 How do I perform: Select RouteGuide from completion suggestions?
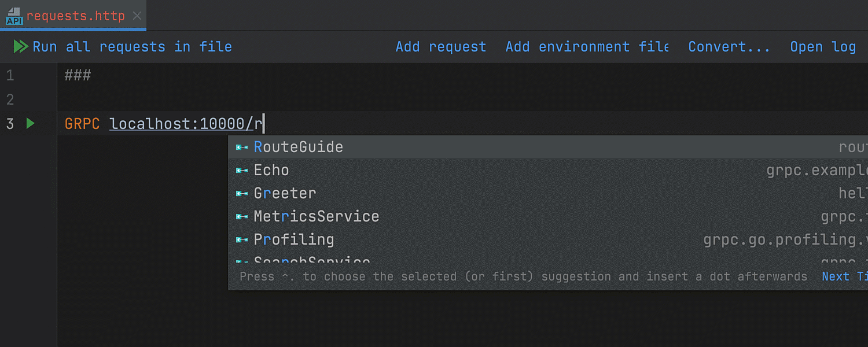pos(299,147)
